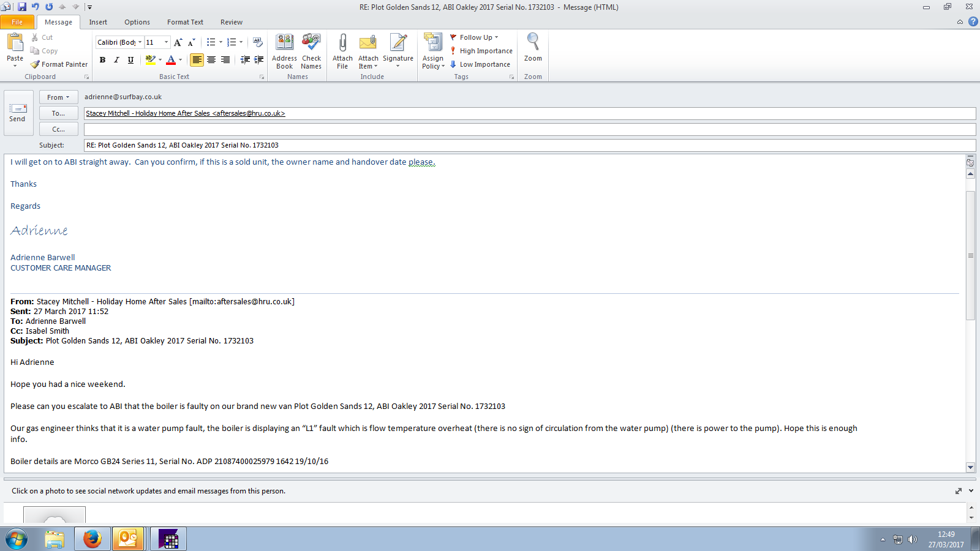980x551 pixels.
Task: Click the Cc... button to add recipients
Action: 58,129
